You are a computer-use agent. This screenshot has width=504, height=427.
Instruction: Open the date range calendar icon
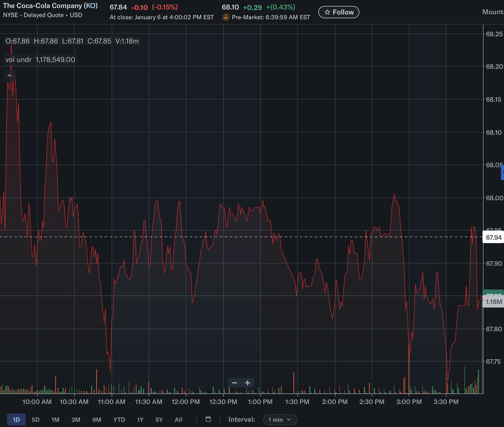click(x=208, y=419)
